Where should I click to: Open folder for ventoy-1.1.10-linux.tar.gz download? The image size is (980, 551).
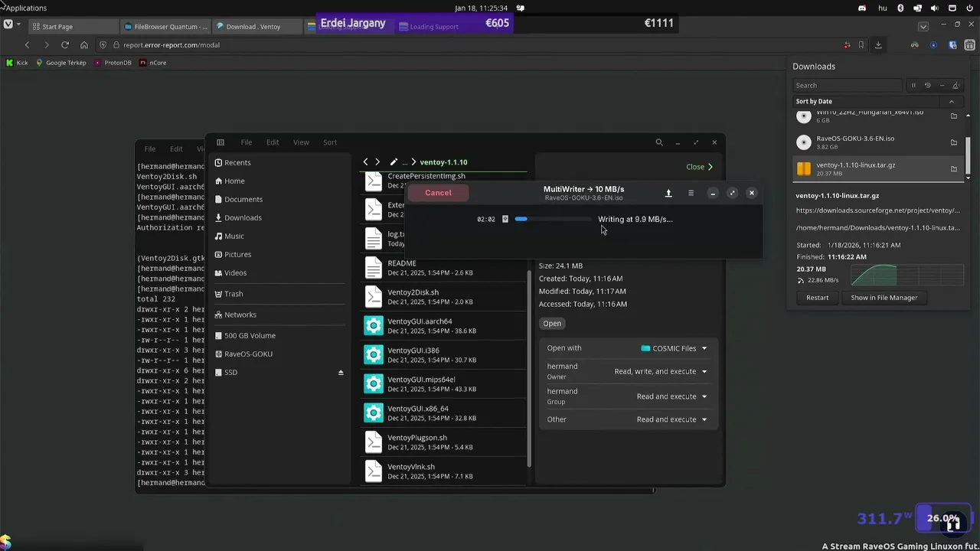tap(954, 168)
